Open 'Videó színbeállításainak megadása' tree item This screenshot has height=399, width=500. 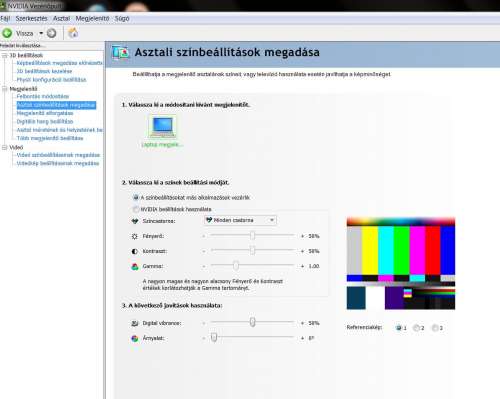[x=58, y=155]
